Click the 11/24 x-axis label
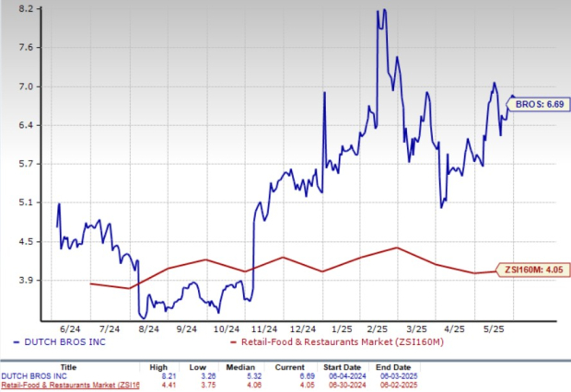Viewport: 571px width, 392px height. 264,329
